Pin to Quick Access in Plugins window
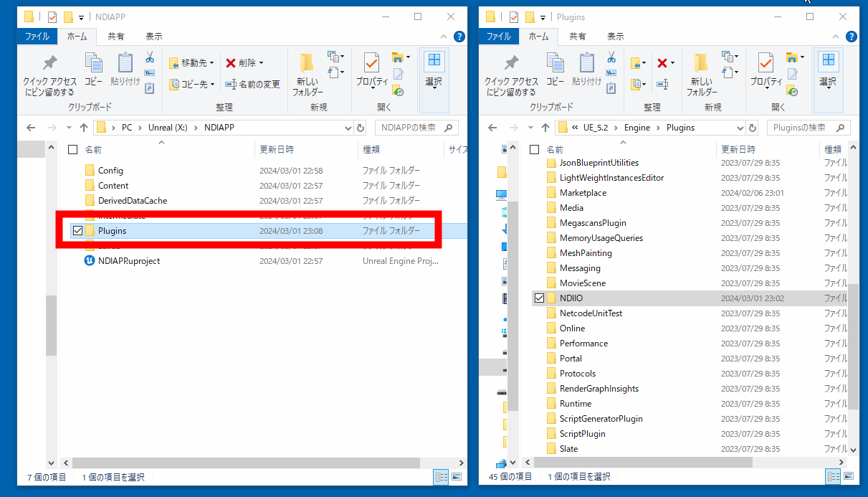The height and width of the screenshot is (497, 868). click(x=511, y=74)
